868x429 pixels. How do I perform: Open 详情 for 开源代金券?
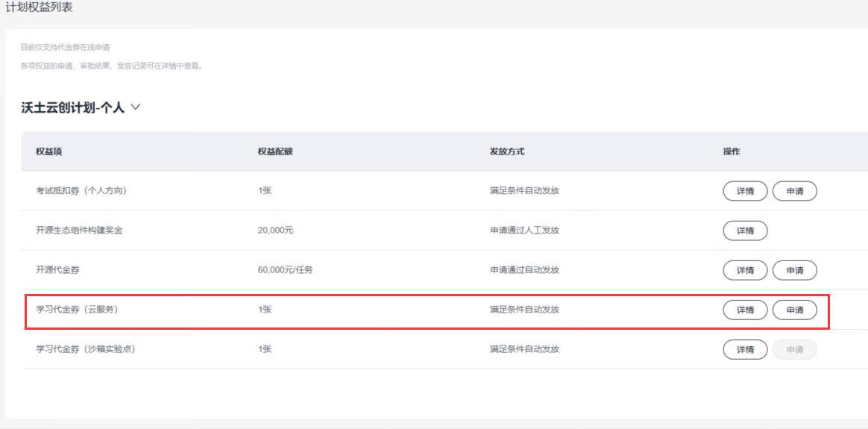(745, 270)
